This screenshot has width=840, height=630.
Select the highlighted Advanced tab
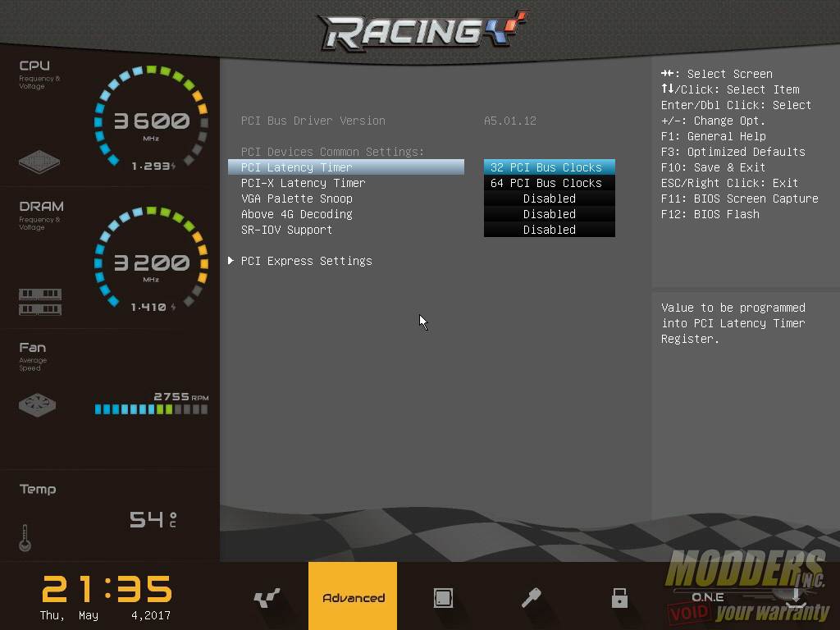click(353, 596)
